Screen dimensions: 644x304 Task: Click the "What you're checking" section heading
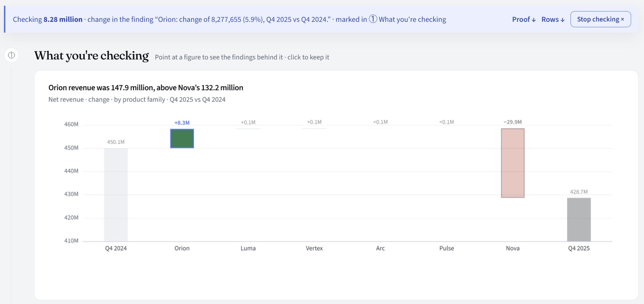click(x=91, y=55)
